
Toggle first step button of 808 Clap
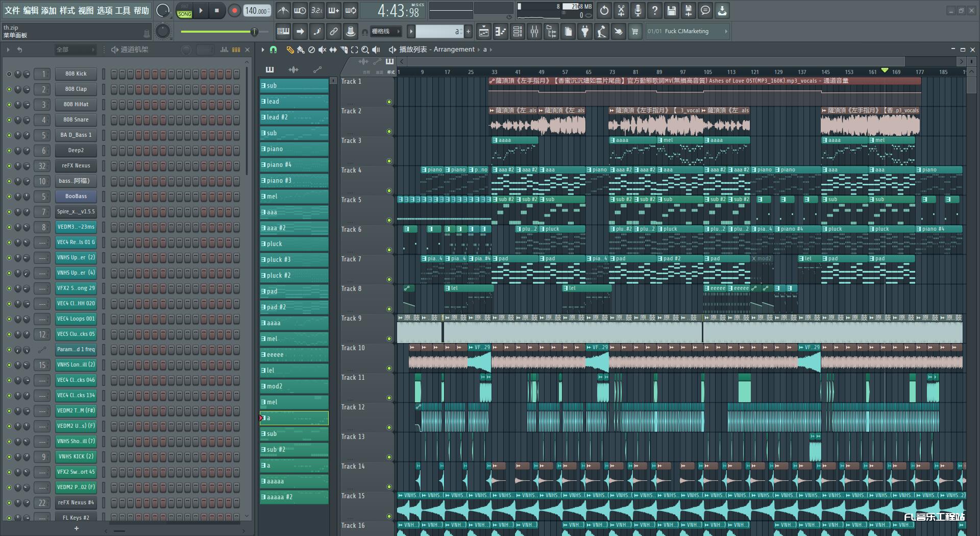[114, 89]
